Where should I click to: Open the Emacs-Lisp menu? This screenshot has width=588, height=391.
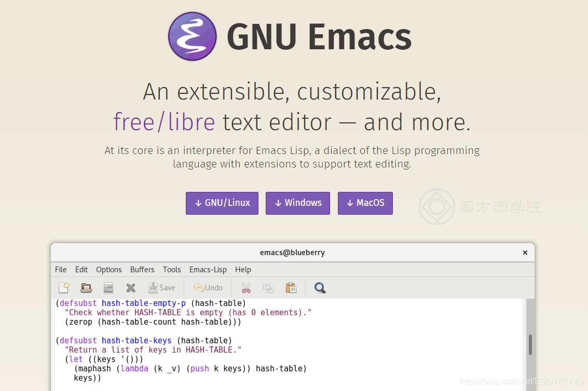[208, 270]
